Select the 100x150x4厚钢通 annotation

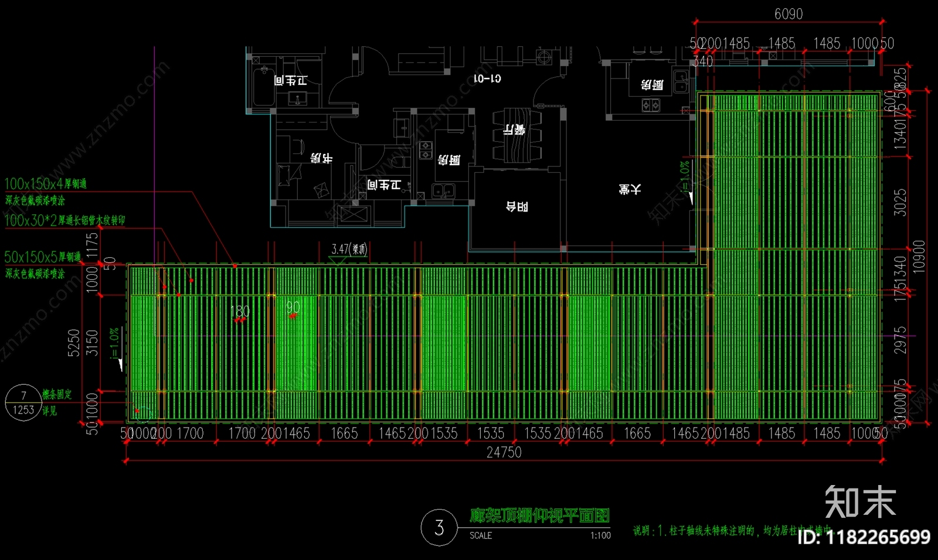tap(46, 184)
